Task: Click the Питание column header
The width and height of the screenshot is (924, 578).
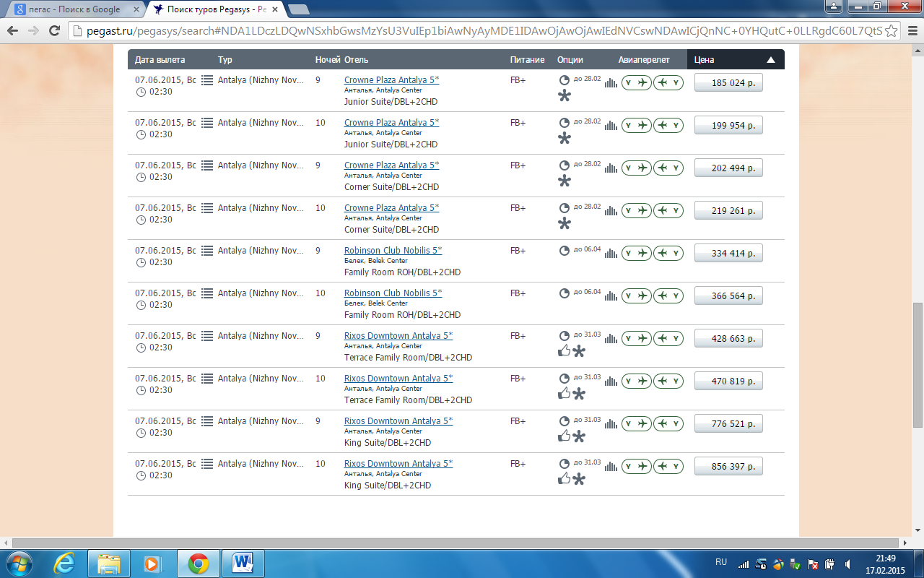Action: [x=527, y=60]
